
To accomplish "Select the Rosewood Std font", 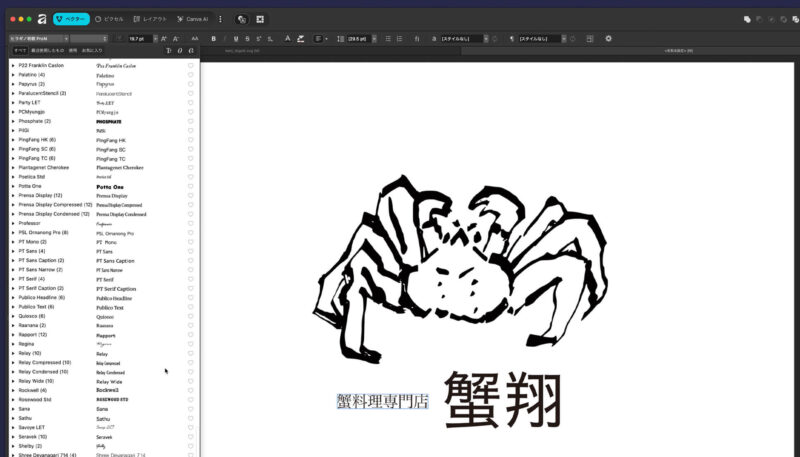I will [102, 400].
